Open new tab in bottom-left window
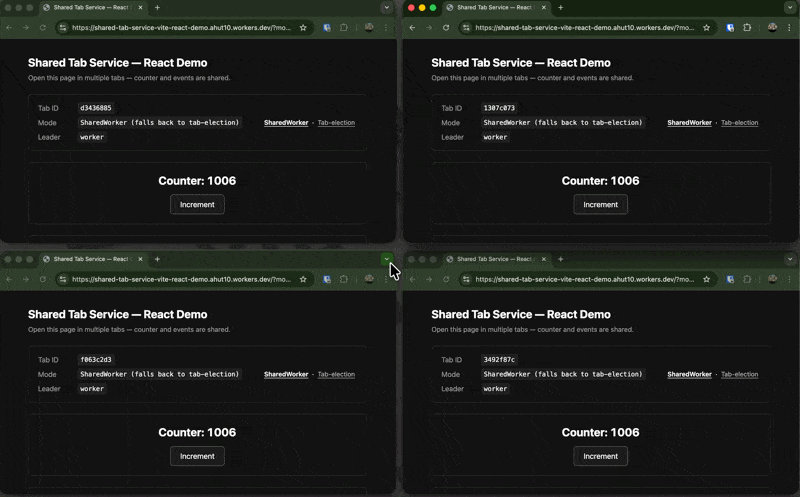The image size is (800, 497). tap(157, 259)
